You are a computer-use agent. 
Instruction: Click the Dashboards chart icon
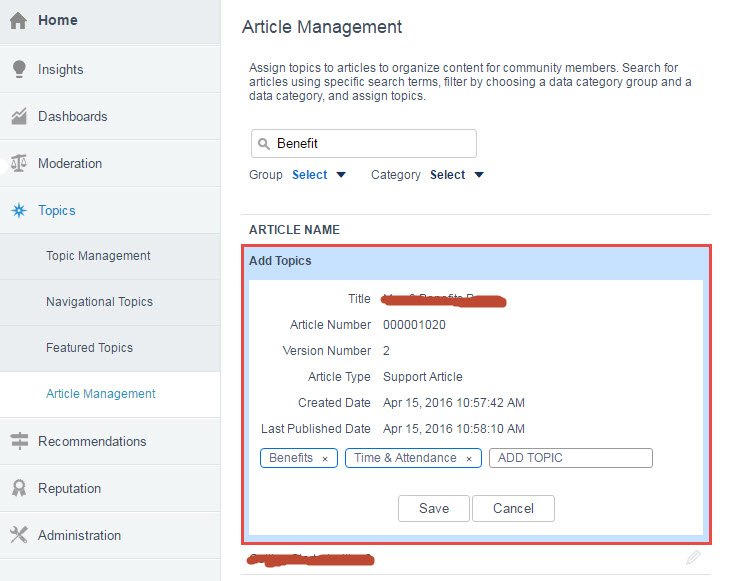(x=18, y=117)
